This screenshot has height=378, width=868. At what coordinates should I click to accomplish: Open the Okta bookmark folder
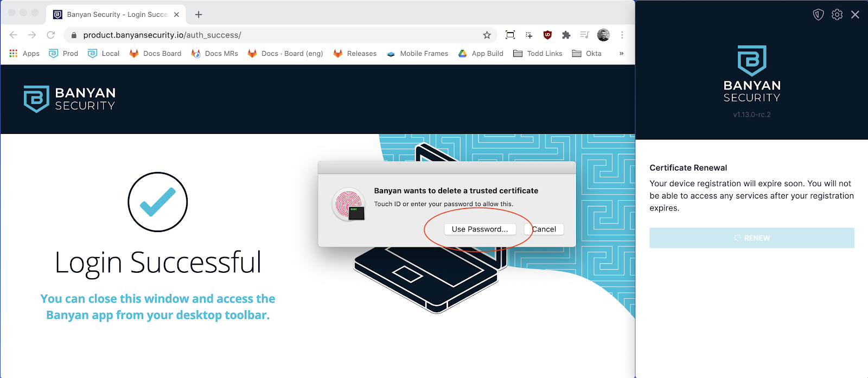click(586, 53)
